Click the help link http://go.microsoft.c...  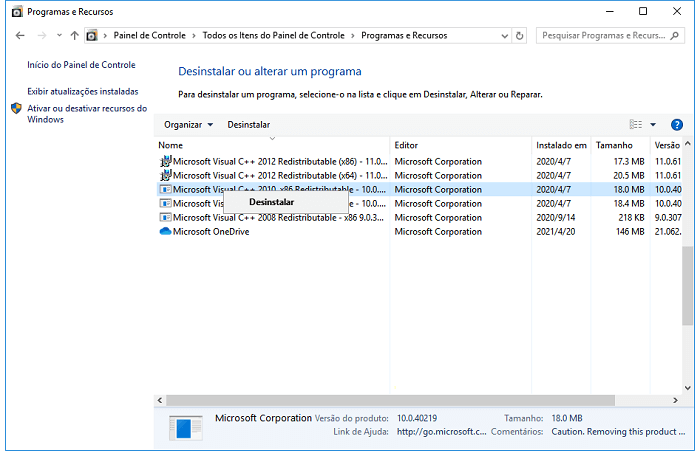coord(442,432)
